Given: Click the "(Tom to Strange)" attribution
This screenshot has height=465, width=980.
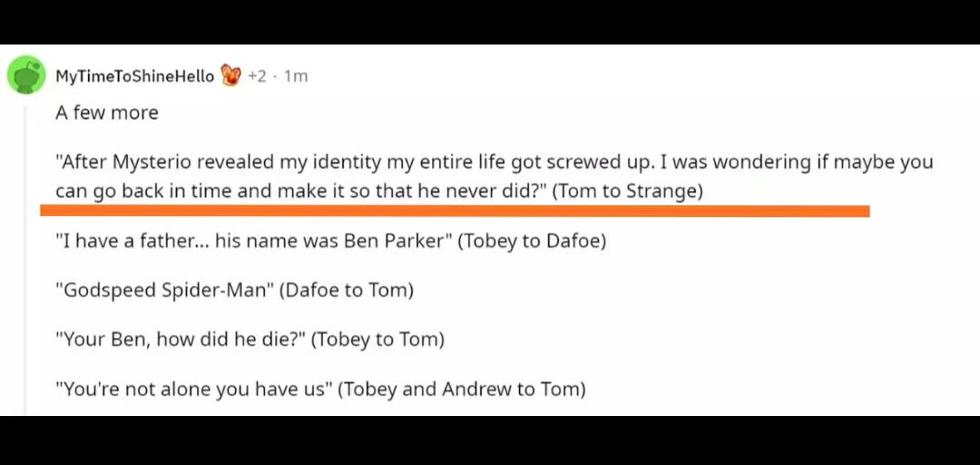Looking at the screenshot, I should click(627, 192).
